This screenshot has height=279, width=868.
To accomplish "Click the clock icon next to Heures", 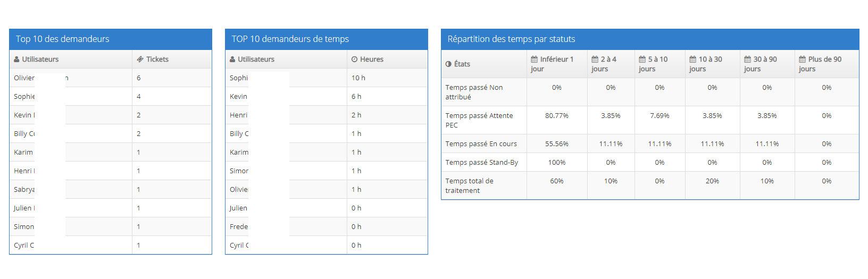I will pyautogui.click(x=355, y=60).
